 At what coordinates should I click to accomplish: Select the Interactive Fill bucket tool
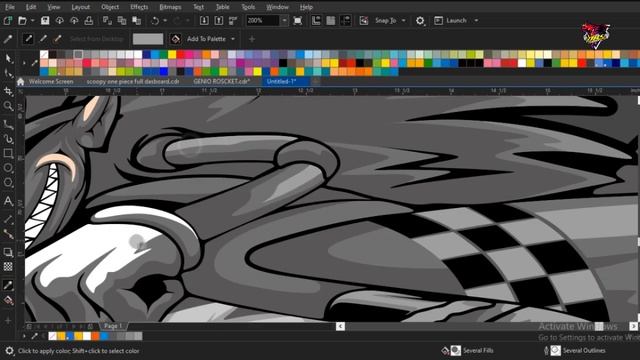pyautogui.click(x=8, y=301)
